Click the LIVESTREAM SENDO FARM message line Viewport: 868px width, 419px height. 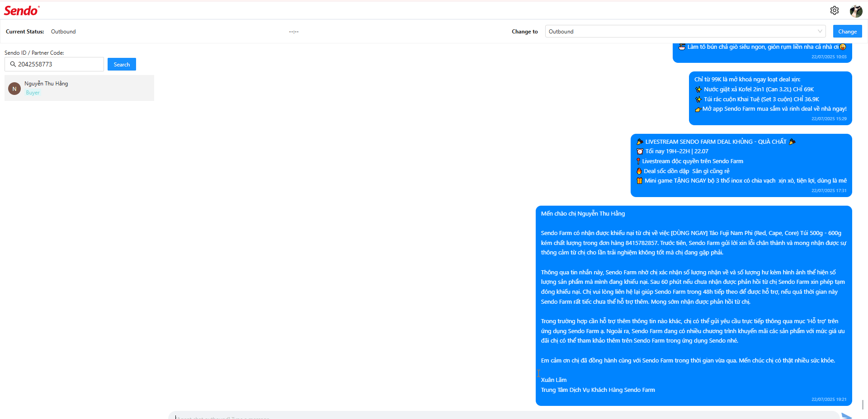[x=716, y=141]
